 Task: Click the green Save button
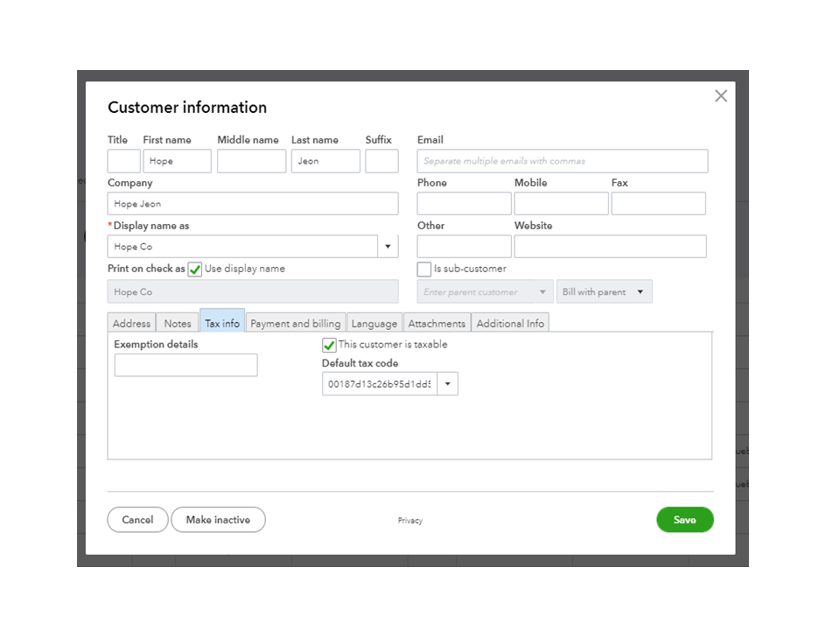click(x=684, y=520)
